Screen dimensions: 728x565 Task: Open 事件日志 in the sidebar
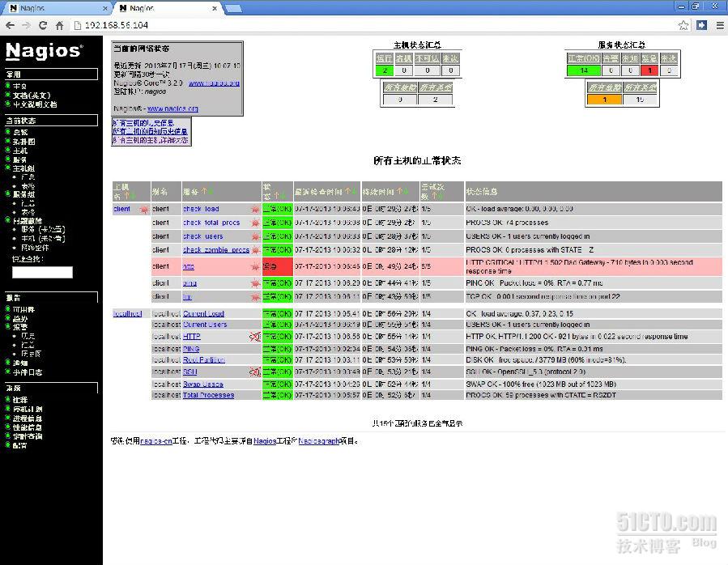click(28, 372)
